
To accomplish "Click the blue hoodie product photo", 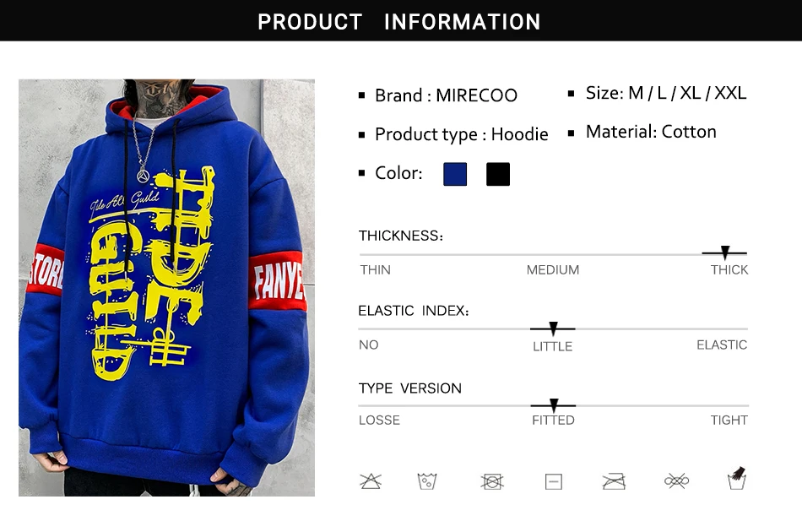I will 167,287.
